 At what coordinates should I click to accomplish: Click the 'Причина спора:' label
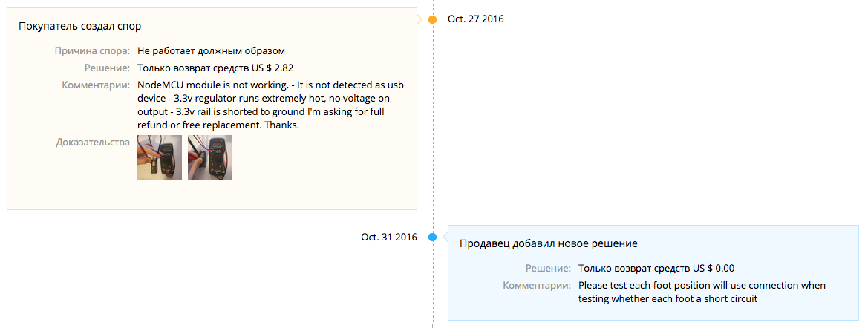point(93,51)
